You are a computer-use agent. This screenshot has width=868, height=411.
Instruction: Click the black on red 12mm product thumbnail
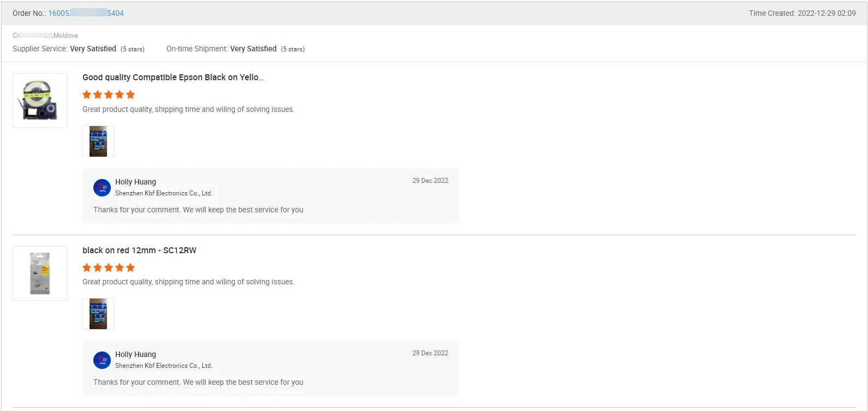40,273
